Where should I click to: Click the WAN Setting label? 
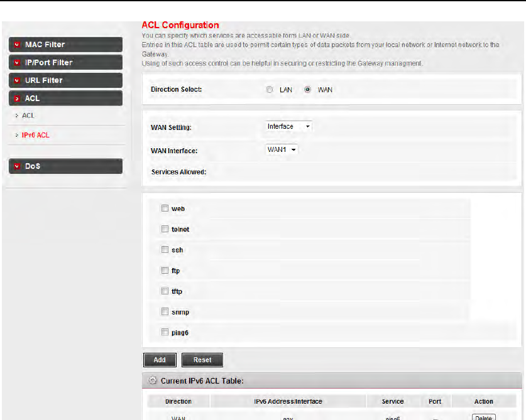[171, 127]
